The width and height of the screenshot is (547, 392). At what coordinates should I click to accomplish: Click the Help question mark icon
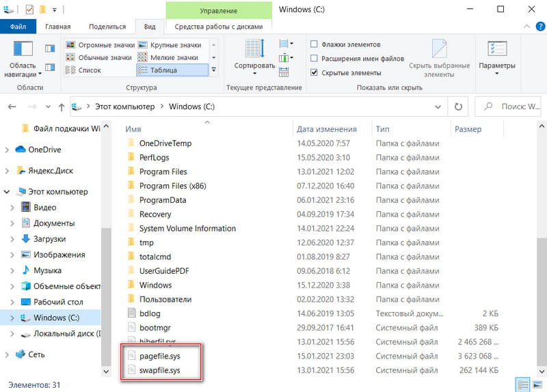(540, 27)
